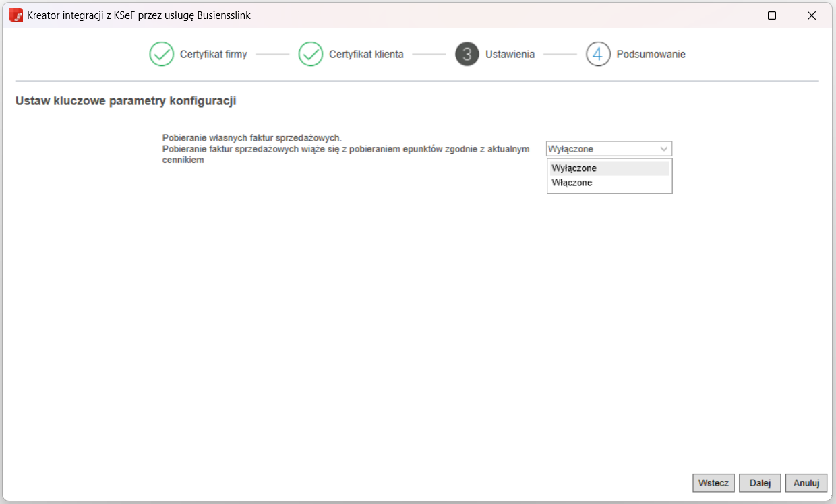
Task: Open the Certyfikat klienta step label
Action: coord(366,54)
